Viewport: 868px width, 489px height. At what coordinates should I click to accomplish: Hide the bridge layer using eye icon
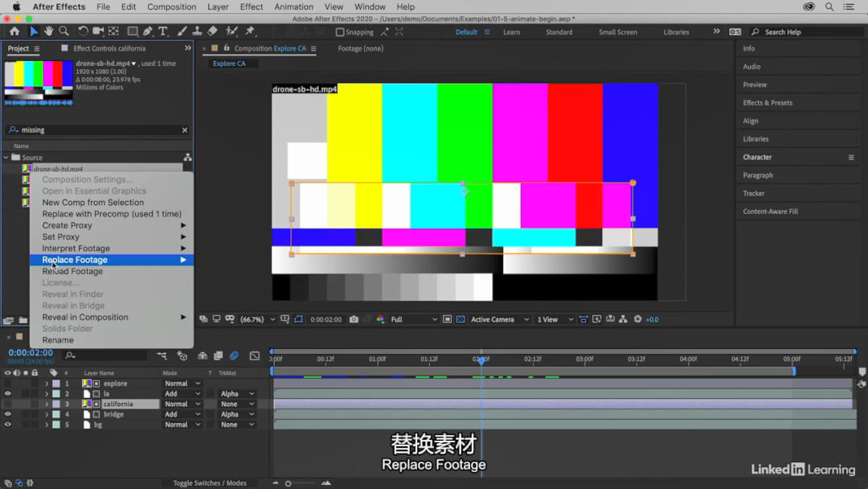(x=8, y=414)
